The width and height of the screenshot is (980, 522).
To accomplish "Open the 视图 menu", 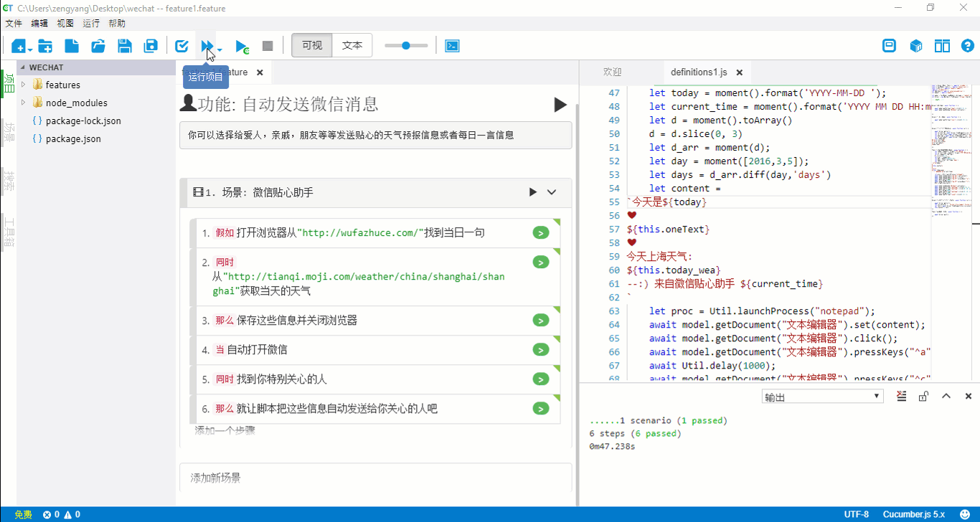I will [x=65, y=24].
